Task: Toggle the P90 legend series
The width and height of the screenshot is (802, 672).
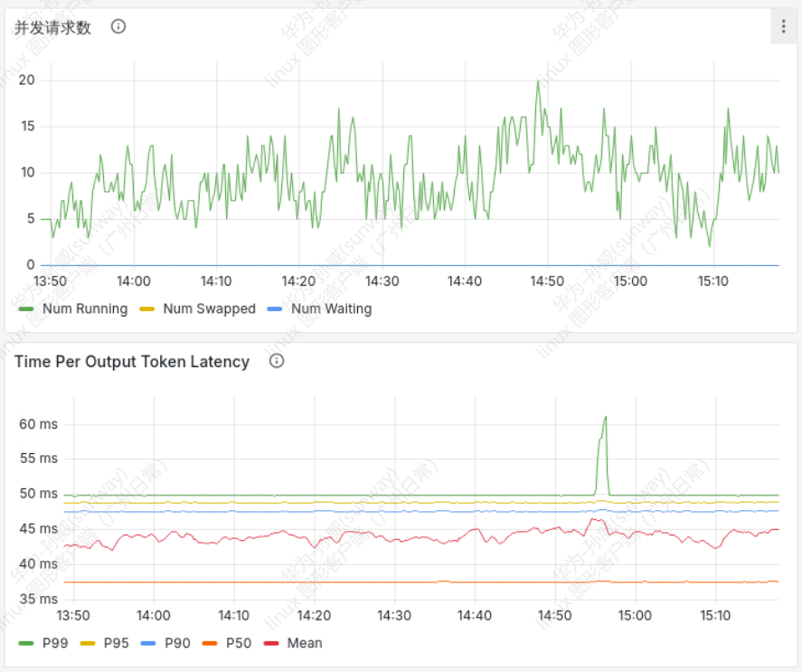Action: click(177, 643)
